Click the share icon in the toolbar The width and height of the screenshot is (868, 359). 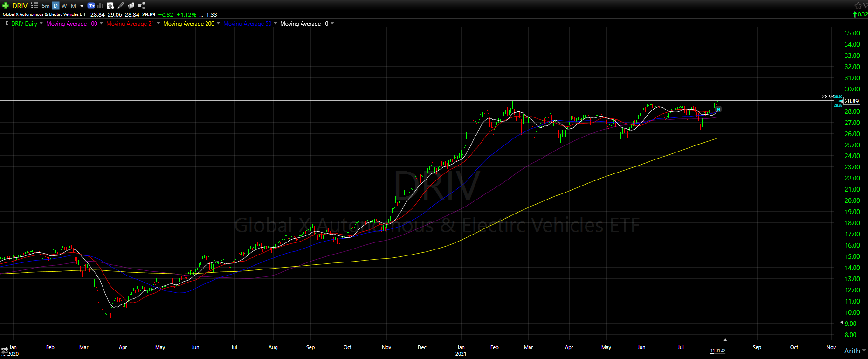coord(141,6)
